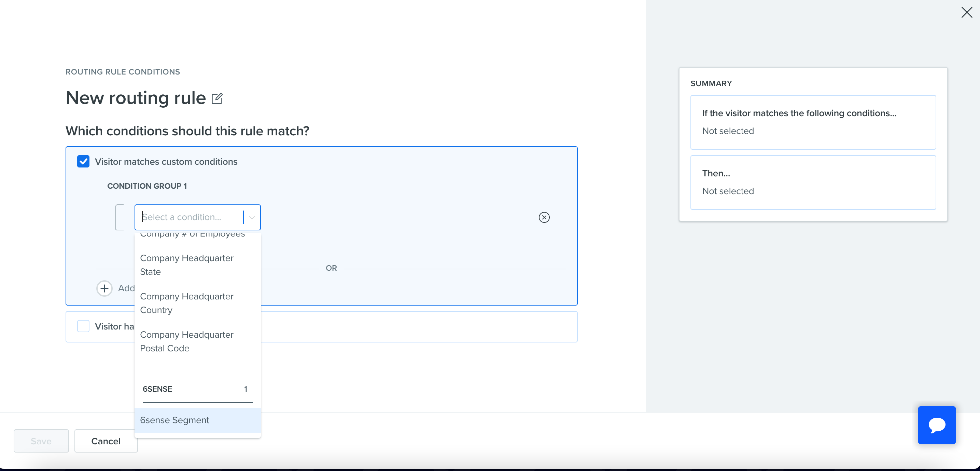
Task: Check the second Visitor condition checkbox
Action: tap(83, 326)
